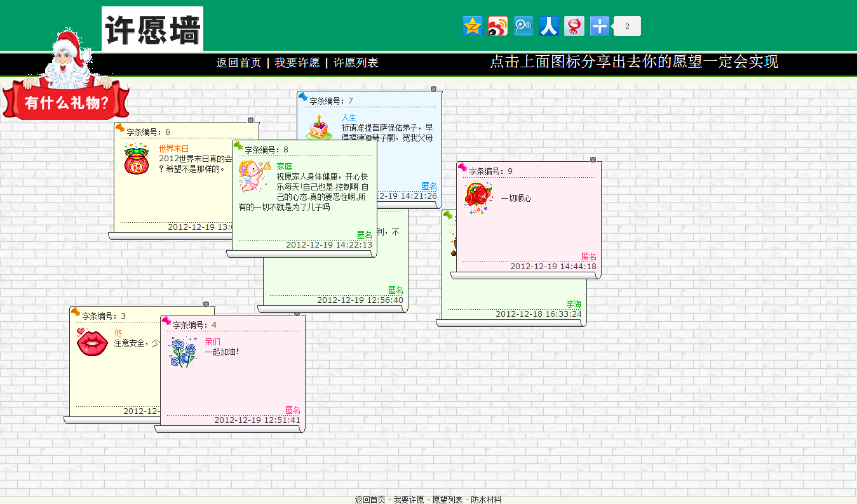Click the Santa 有什么礼物 banner
The height and width of the screenshot is (504, 857).
66,100
